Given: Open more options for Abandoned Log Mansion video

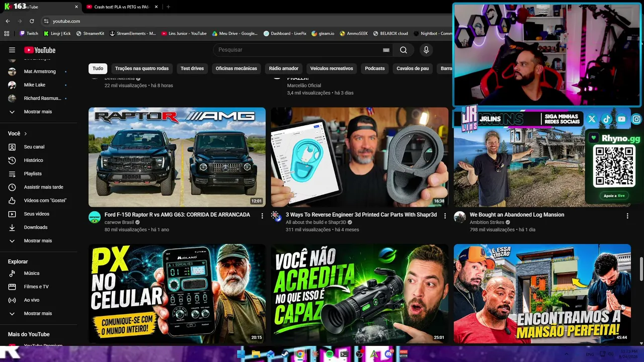Looking at the screenshot, I should (x=627, y=216).
